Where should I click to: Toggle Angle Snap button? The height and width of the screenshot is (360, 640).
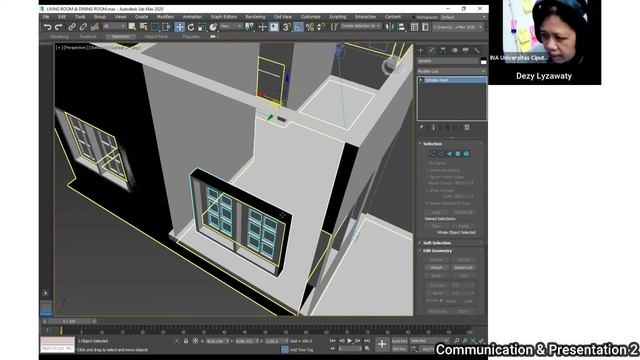pyautogui.click(x=298, y=27)
